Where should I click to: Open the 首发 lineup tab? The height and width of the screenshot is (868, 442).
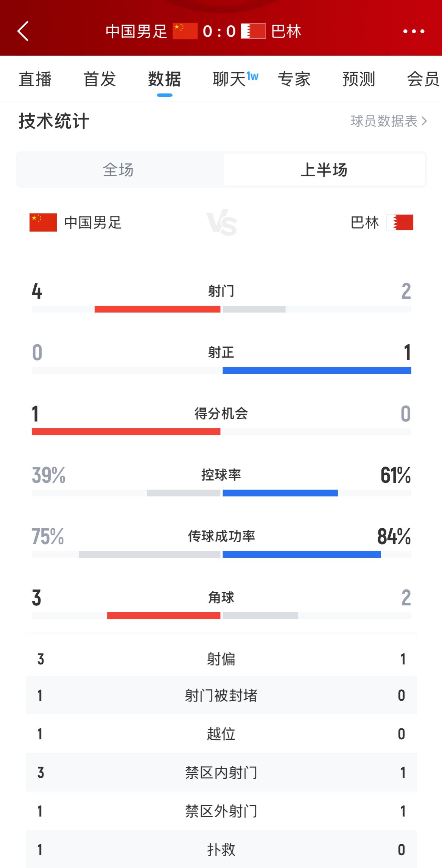coord(100,79)
